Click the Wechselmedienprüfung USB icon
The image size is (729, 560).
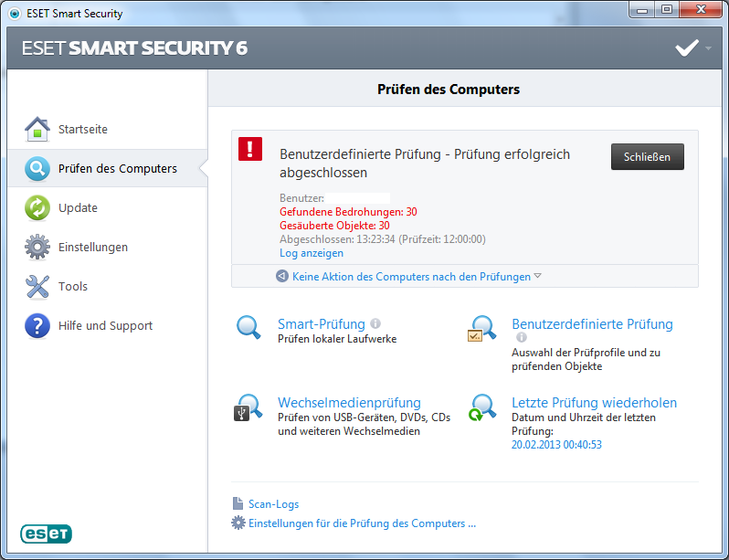248,407
